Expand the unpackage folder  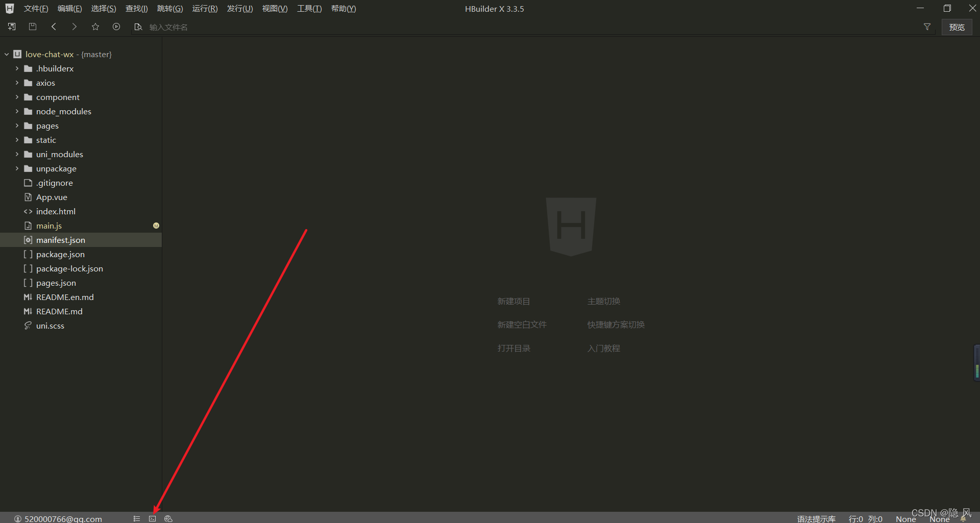tap(17, 168)
